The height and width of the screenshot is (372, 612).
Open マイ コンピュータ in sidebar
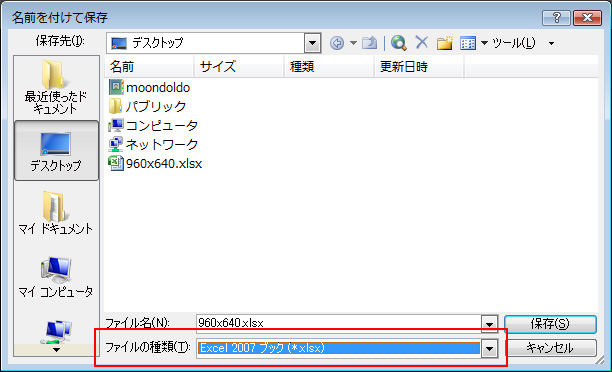[x=56, y=276]
